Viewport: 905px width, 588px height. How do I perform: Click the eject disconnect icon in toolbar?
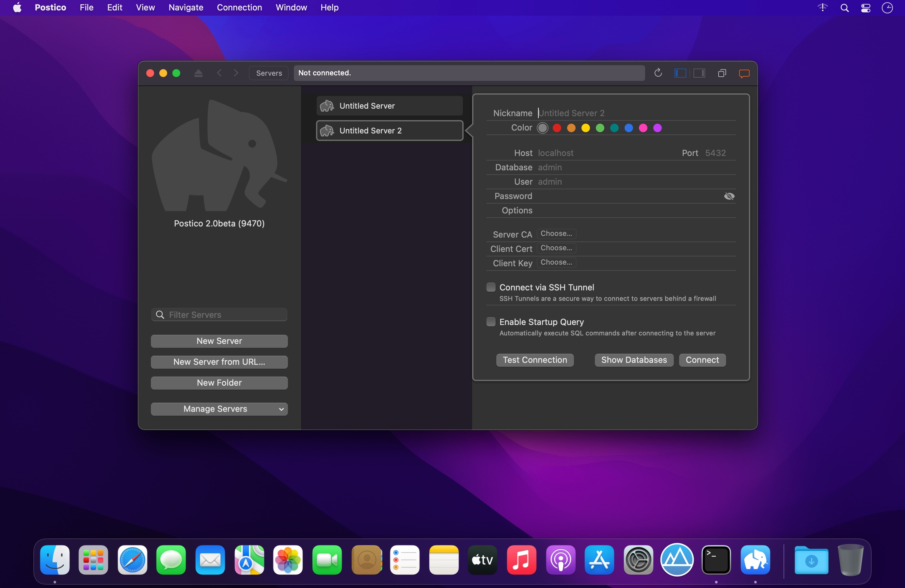(x=198, y=73)
